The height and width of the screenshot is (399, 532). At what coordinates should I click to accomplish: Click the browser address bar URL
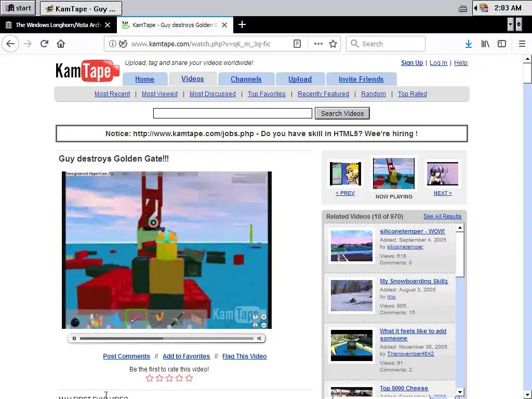pyautogui.click(x=201, y=44)
